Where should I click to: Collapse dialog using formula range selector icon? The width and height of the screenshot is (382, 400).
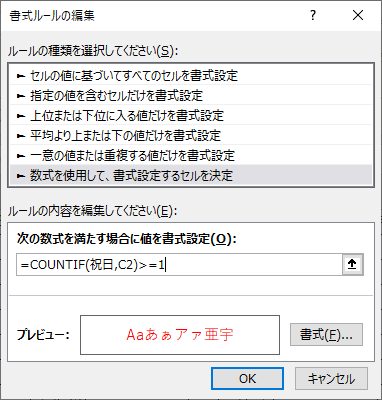[353, 264]
